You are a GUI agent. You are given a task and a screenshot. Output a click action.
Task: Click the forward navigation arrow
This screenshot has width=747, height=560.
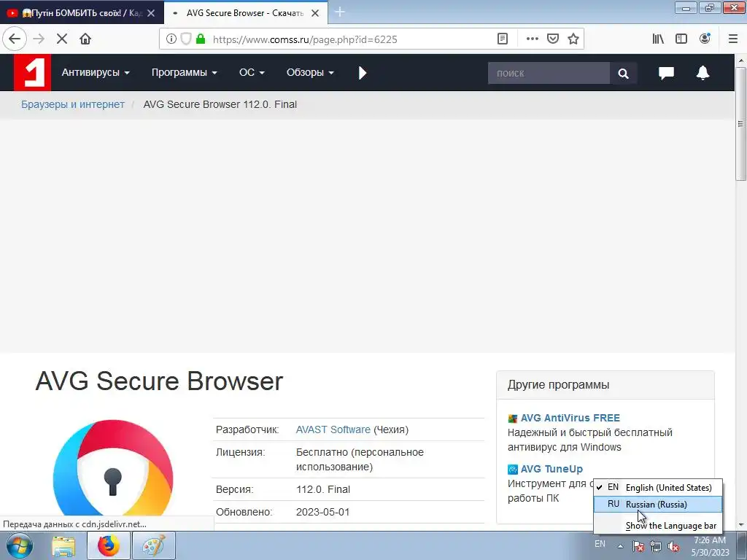click(39, 39)
